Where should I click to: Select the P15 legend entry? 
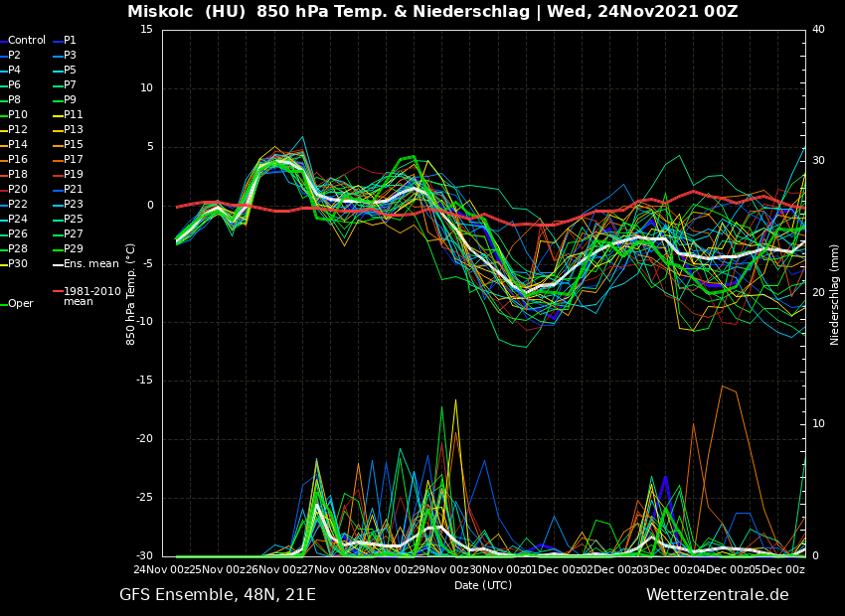pos(74,145)
